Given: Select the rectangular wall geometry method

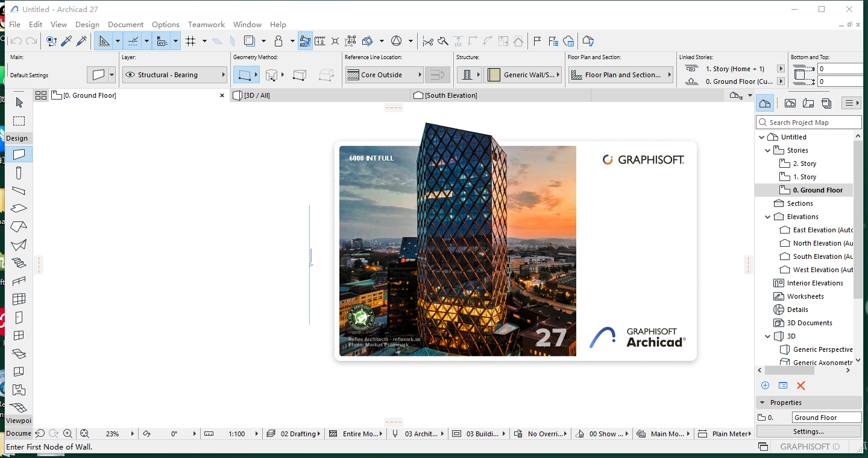Looking at the screenshot, I should tap(300, 75).
